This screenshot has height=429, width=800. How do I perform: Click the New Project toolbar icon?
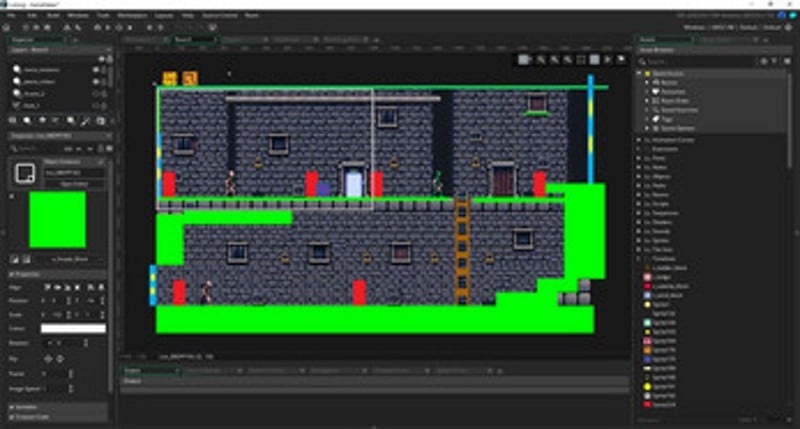[x=26, y=28]
